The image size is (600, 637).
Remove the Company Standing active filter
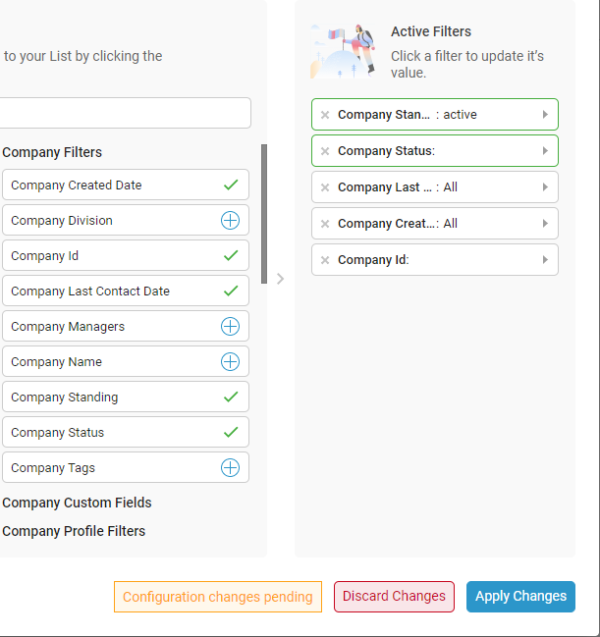325,115
